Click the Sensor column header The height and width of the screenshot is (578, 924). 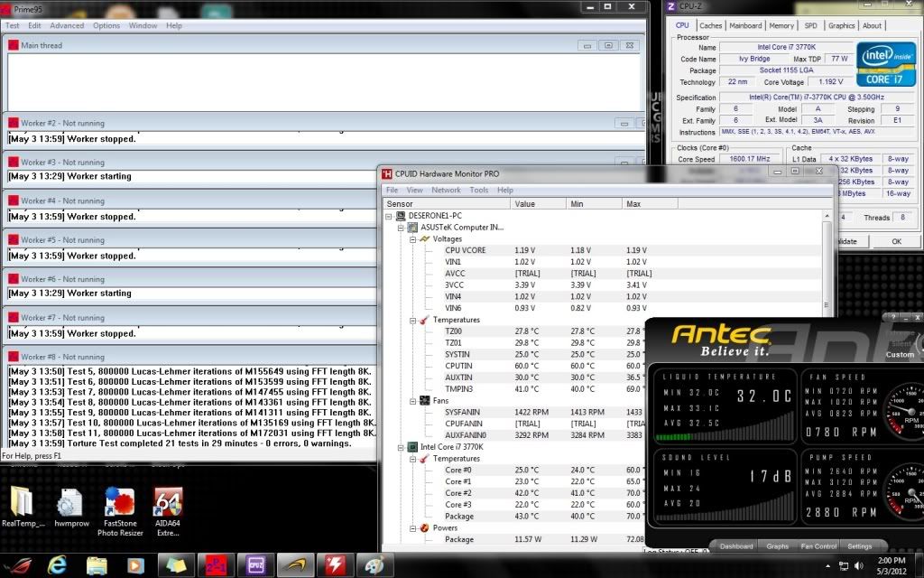(446, 203)
